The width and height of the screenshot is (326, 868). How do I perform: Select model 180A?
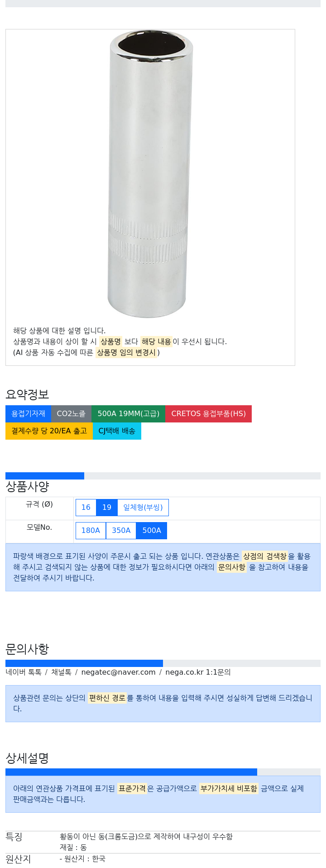pyautogui.click(x=91, y=531)
